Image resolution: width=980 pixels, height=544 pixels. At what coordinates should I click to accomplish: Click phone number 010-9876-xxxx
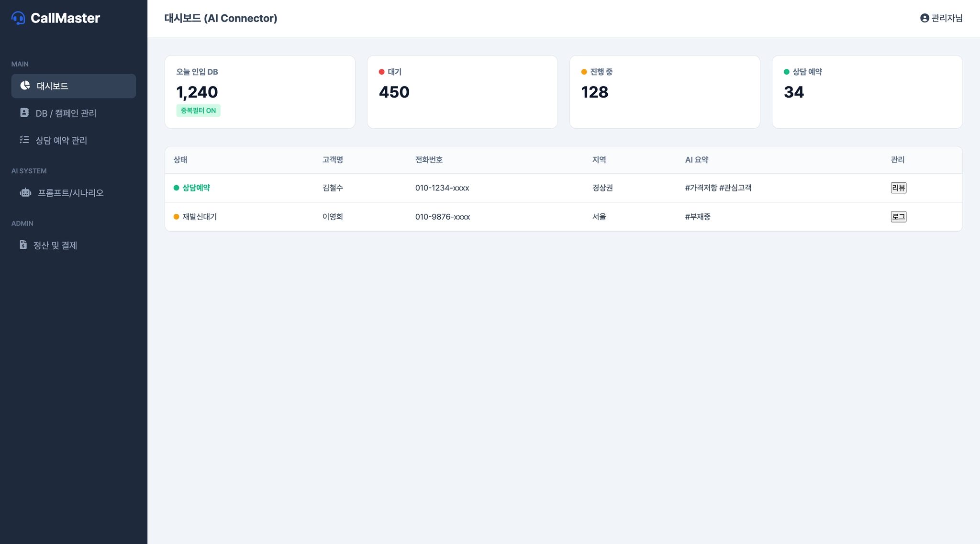pos(442,217)
